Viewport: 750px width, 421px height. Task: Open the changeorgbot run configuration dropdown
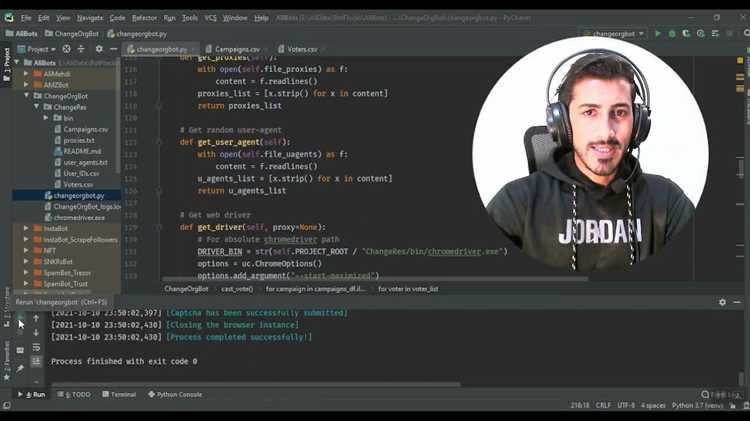(x=609, y=33)
